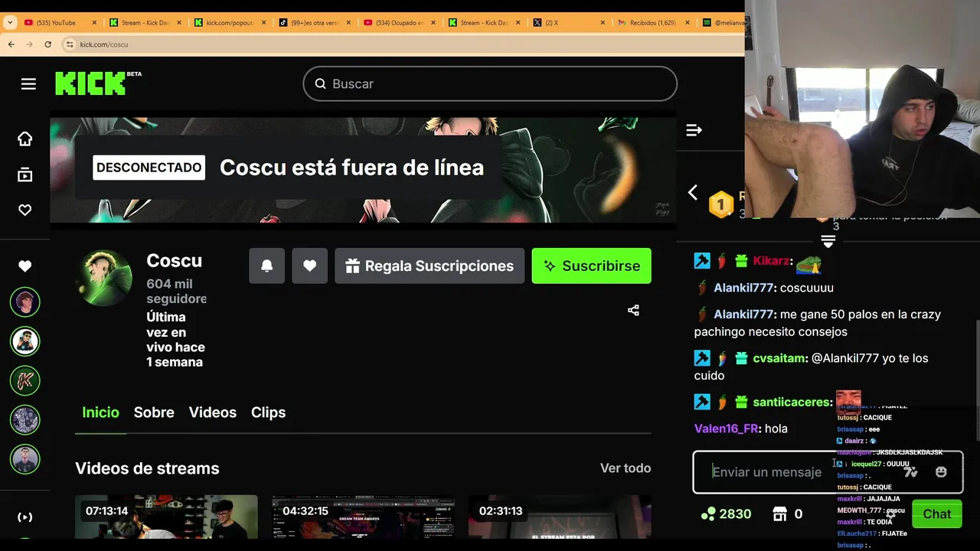Viewport: 980px width, 551px height.
Task: Toggle notifications bell for Coscu
Action: coord(266,266)
